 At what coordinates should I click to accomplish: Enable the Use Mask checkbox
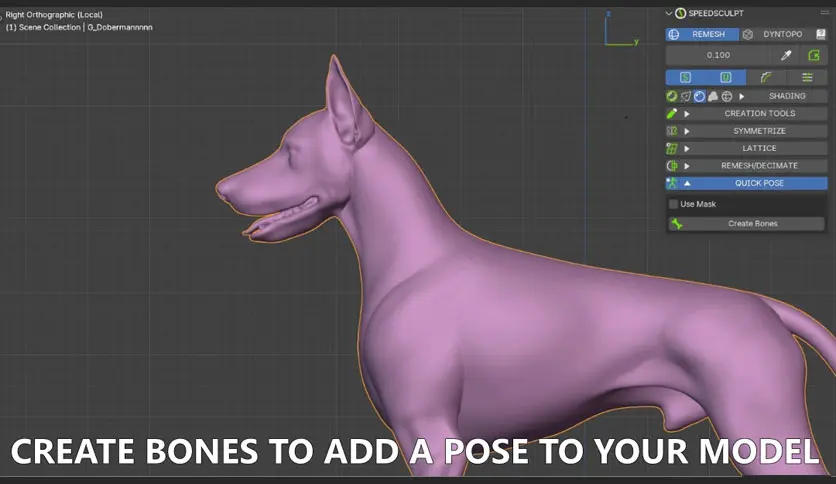pos(673,204)
